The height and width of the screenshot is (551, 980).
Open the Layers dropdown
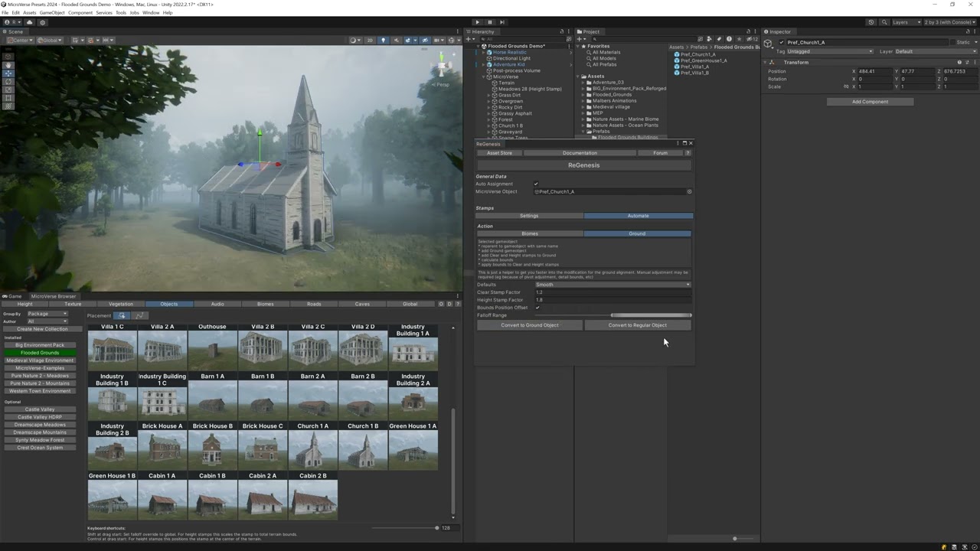click(x=906, y=22)
